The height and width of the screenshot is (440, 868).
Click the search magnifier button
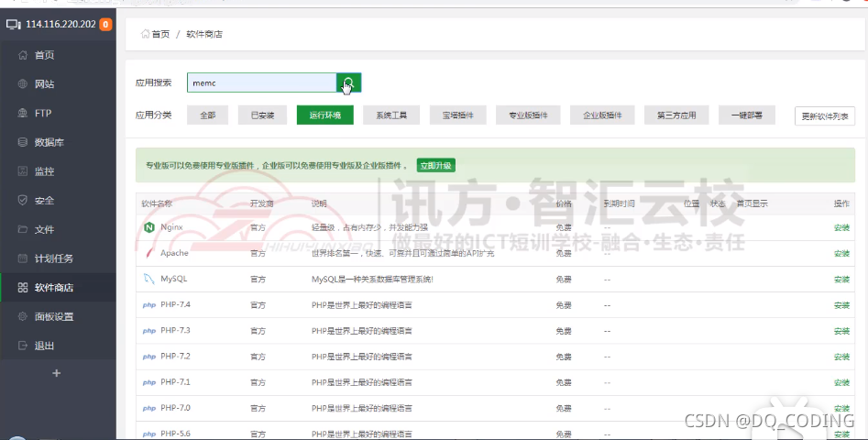pos(348,83)
